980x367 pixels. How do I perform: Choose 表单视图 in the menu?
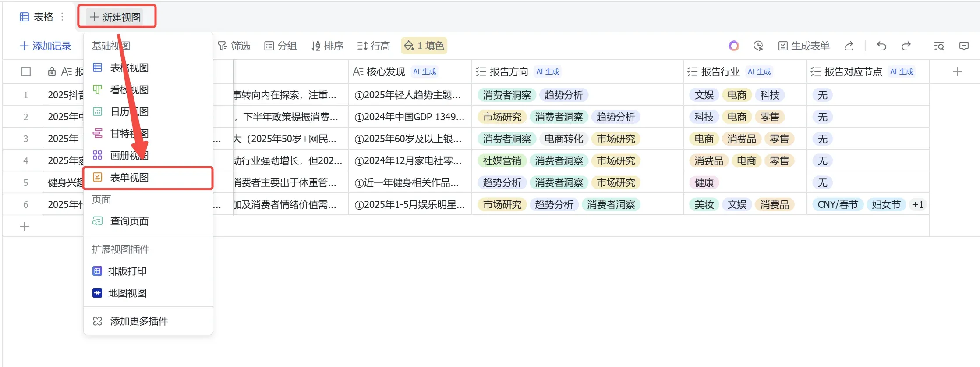tap(148, 178)
